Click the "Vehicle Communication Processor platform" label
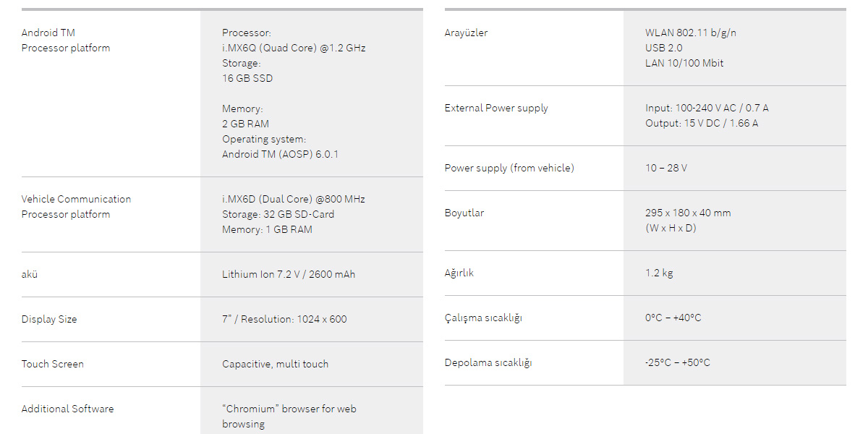Screen dimensions: 868x434 76,206
